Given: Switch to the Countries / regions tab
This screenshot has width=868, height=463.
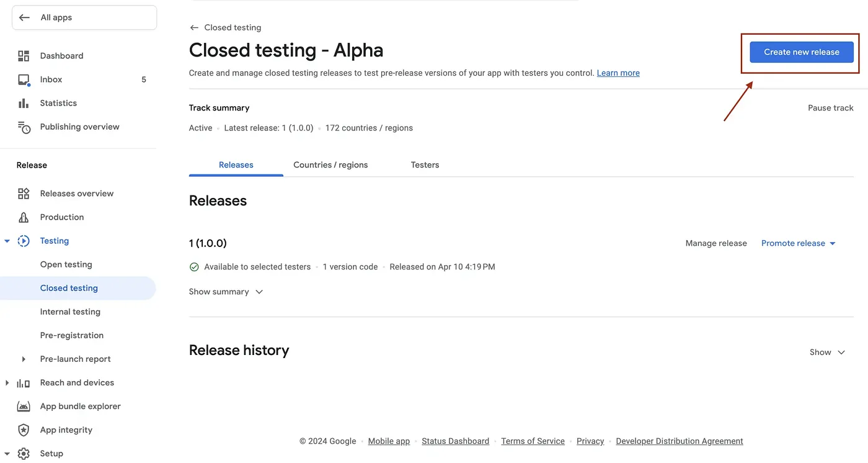Looking at the screenshot, I should (330, 164).
